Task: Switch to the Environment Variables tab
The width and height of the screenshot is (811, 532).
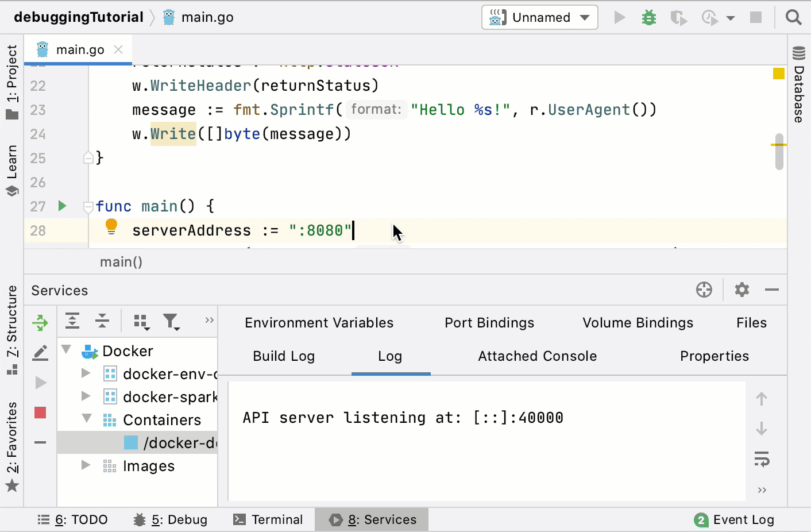Action: (319, 322)
